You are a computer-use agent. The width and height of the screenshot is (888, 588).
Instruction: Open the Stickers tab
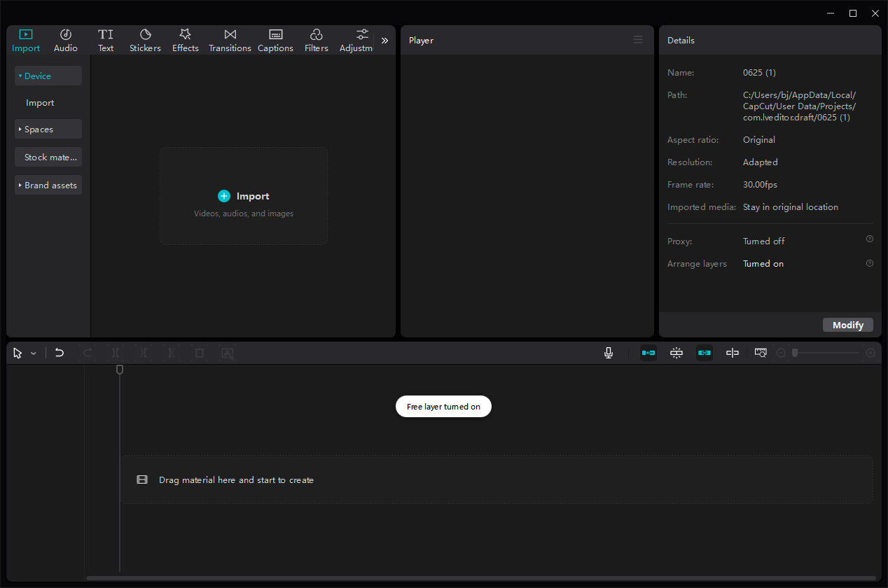point(145,41)
